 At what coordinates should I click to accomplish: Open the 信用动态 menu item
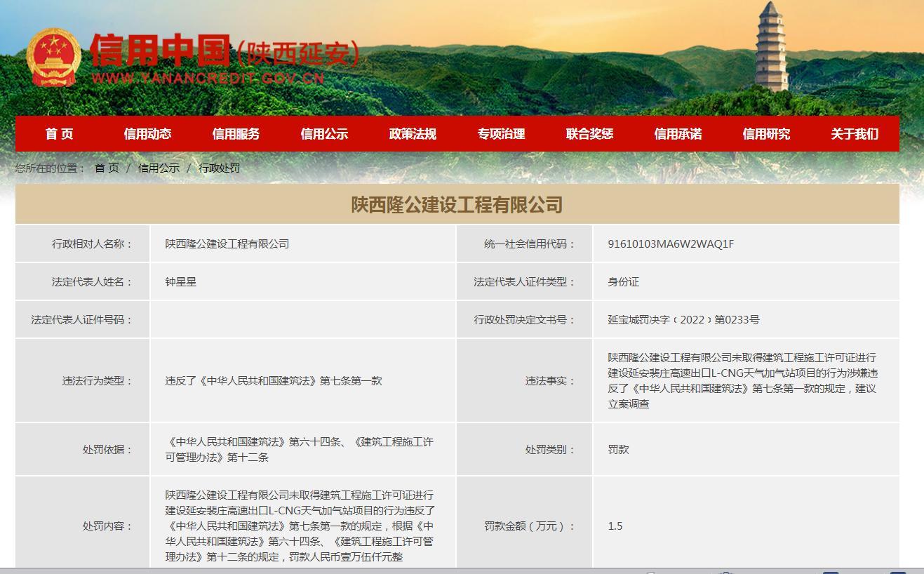[147, 134]
